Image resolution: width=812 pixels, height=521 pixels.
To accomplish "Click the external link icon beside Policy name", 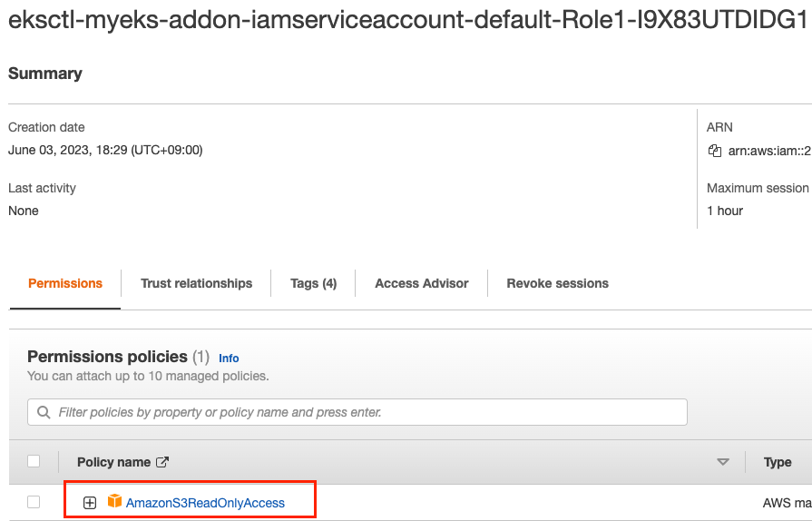I will 162,462.
